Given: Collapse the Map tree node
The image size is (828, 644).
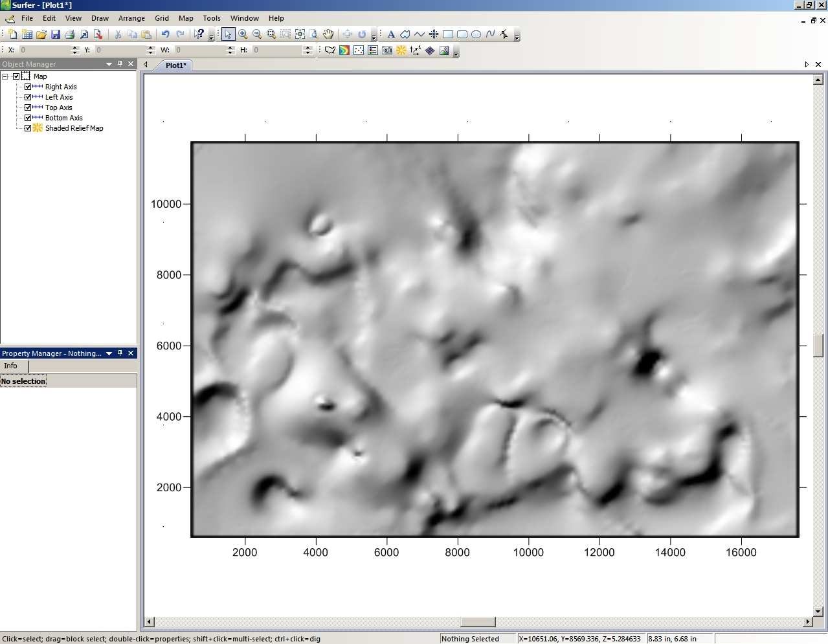Looking at the screenshot, I should pos(5,76).
